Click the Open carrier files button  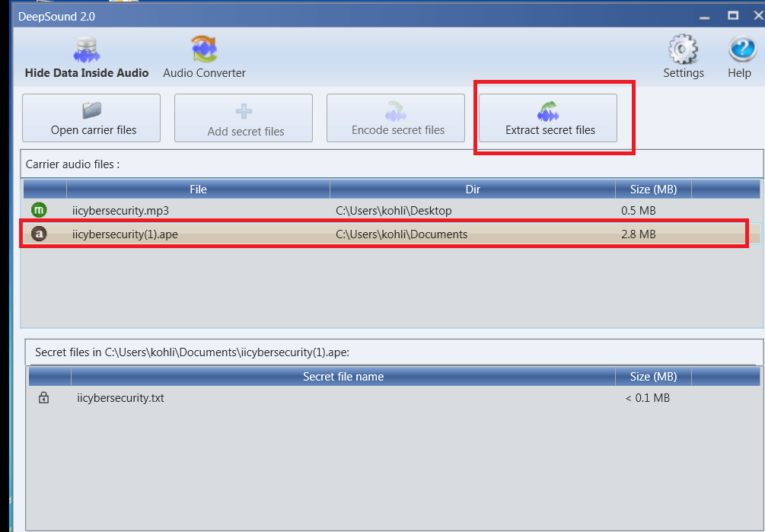[x=91, y=118]
